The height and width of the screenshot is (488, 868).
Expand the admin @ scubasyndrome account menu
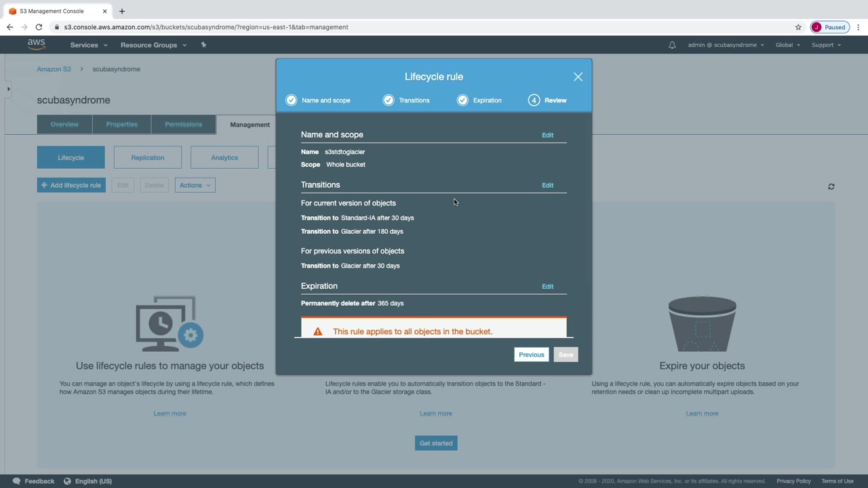pyautogui.click(x=726, y=45)
